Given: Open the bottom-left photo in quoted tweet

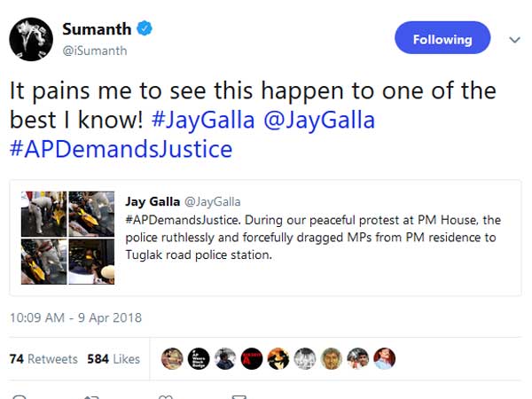Looking at the screenshot, I should (x=43, y=261).
